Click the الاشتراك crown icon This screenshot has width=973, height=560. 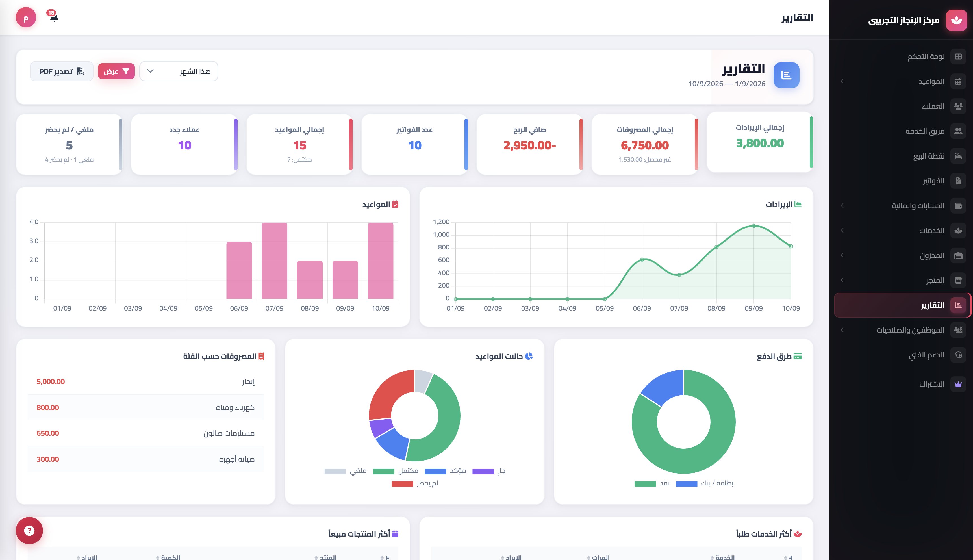pyautogui.click(x=958, y=384)
